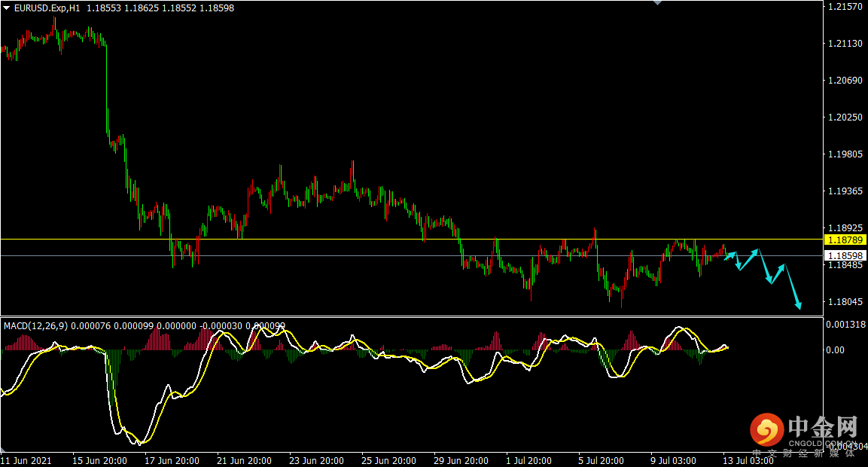This screenshot has height=467, width=868.
Task: Select the white 1.18598 current price label
Action: [x=845, y=256]
